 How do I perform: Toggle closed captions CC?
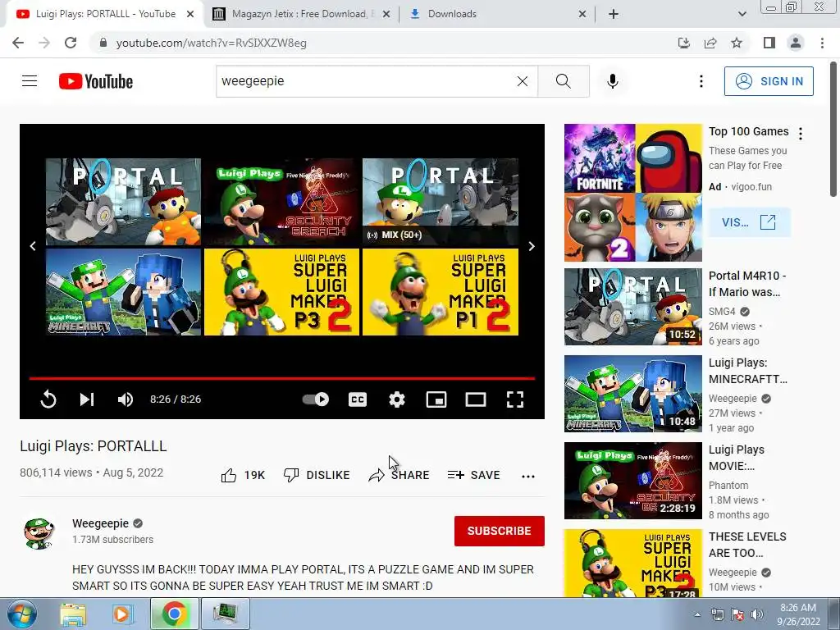[358, 399]
